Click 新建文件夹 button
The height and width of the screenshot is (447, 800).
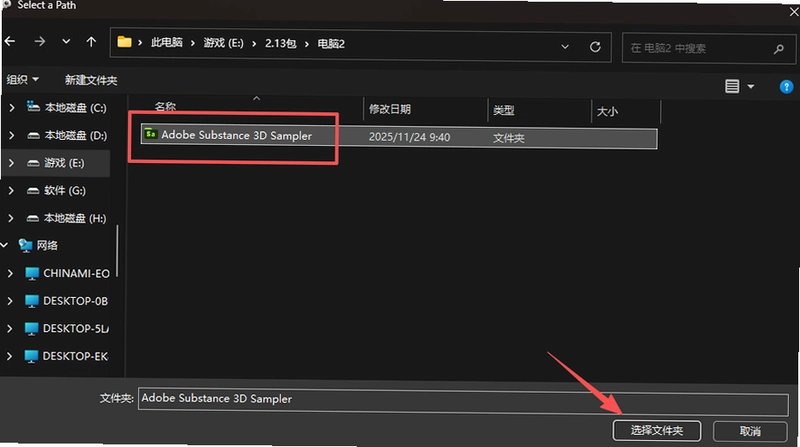click(x=91, y=80)
